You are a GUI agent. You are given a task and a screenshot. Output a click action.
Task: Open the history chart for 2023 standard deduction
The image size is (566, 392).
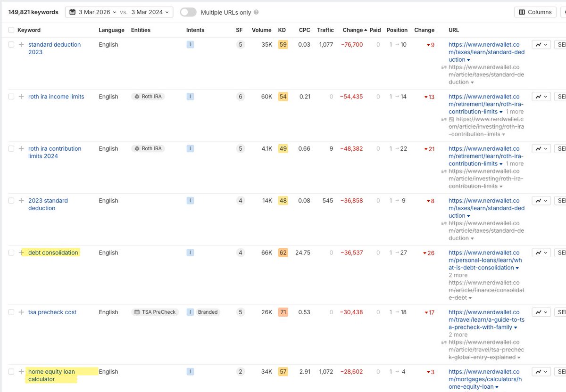pos(541,201)
